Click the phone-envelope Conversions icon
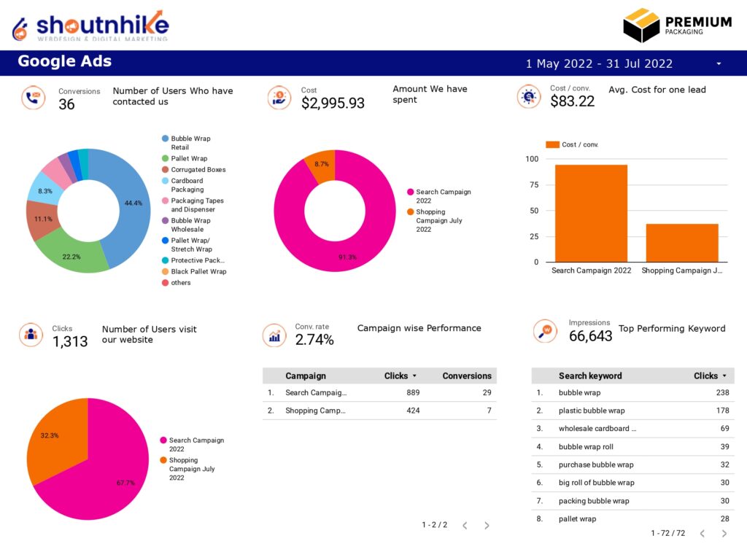The height and width of the screenshot is (560, 747). [33, 98]
